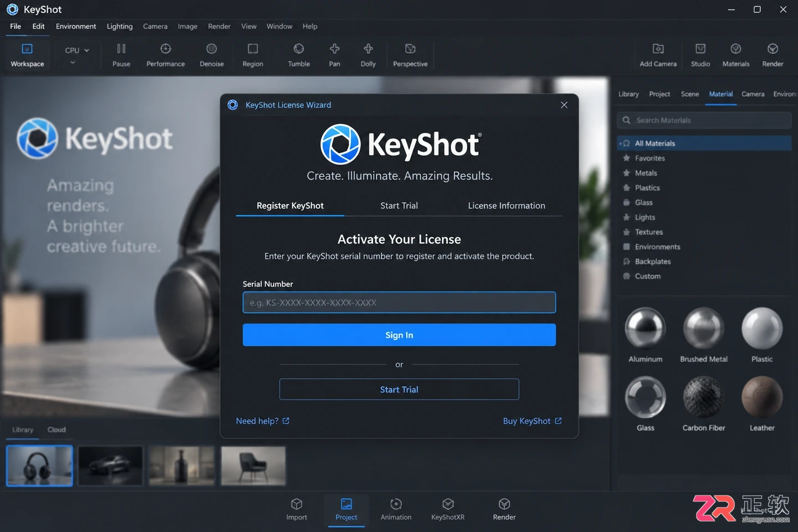Open the KeyShotXR icon
Image resolution: width=798 pixels, height=532 pixels.
pos(448,504)
